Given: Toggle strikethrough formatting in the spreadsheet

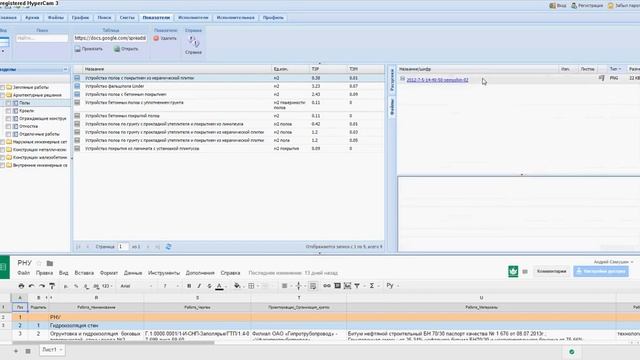Looking at the screenshot, I should click(x=209, y=286).
